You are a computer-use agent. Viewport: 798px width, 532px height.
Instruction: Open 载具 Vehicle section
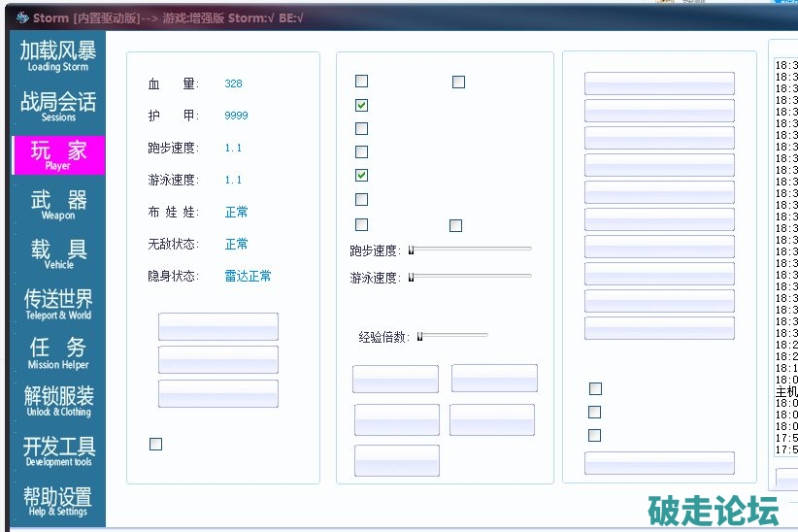click(x=58, y=254)
